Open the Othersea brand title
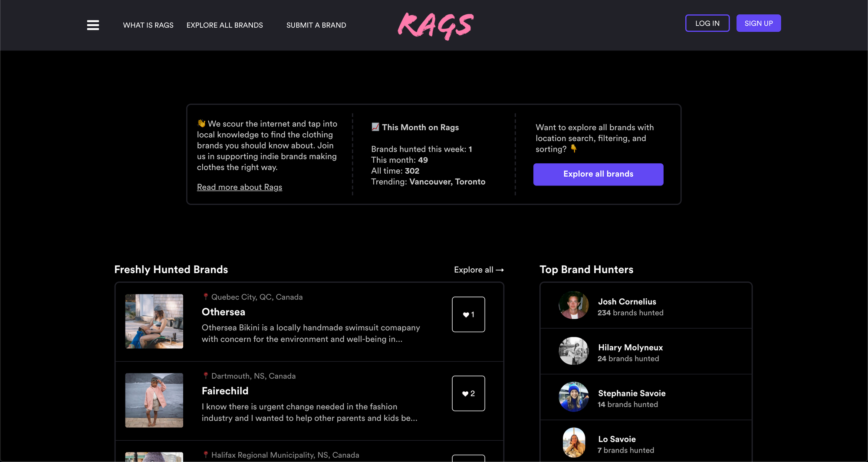Screen dimensions: 868x462 pos(224,312)
